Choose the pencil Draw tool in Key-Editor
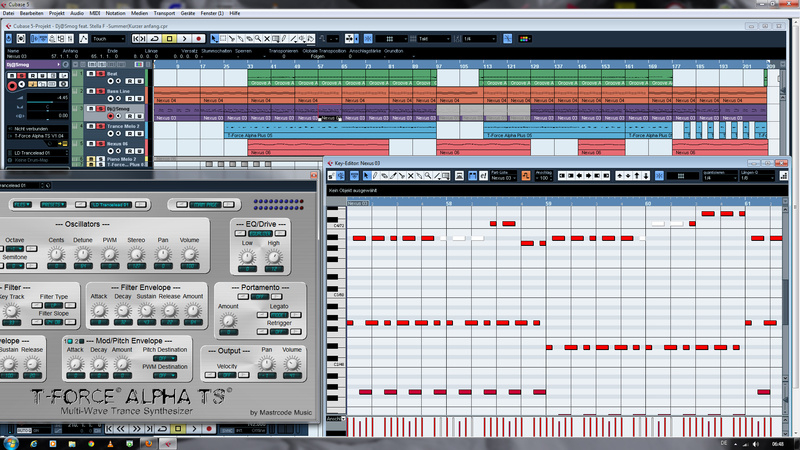This screenshot has width=800, height=450. pos(375,176)
